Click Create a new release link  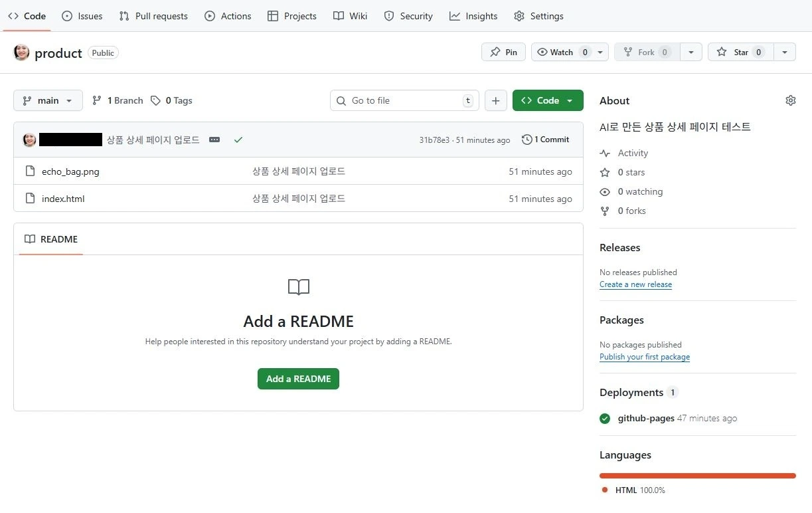tap(635, 284)
